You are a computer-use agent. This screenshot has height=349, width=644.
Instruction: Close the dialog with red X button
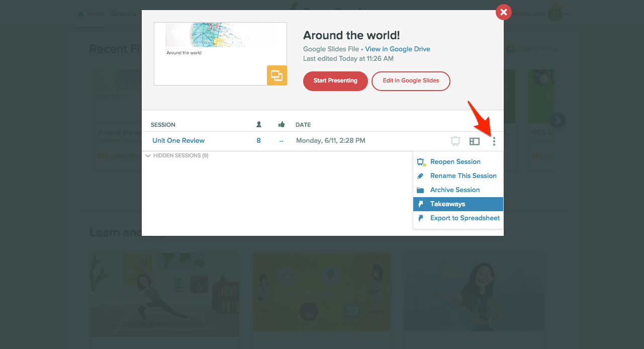pyautogui.click(x=503, y=12)
